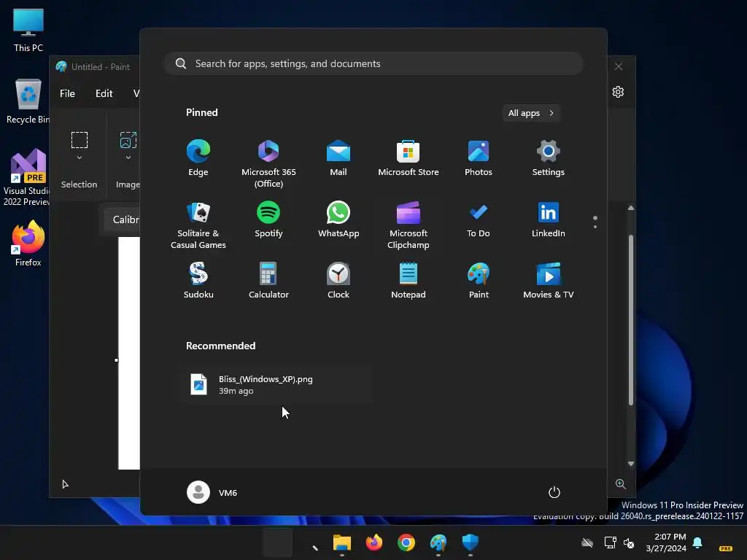Switch to Paint via taskbar icon

(x=438, y=542)
